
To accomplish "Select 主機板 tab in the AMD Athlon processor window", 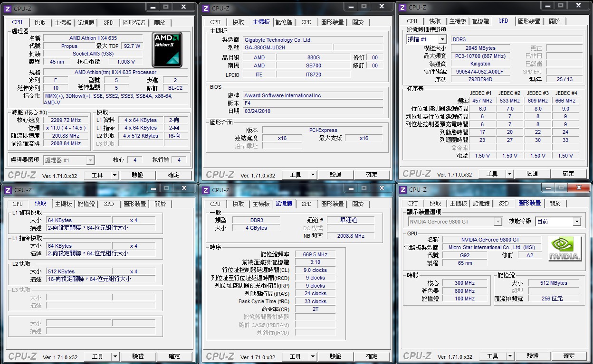I will click(x=63, y=22).
